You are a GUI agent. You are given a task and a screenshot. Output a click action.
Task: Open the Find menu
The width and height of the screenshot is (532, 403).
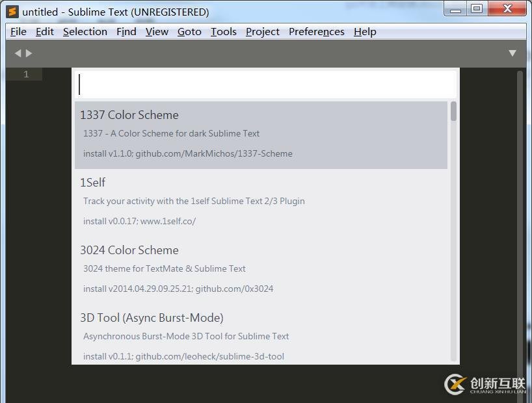[x=126, y=32]
